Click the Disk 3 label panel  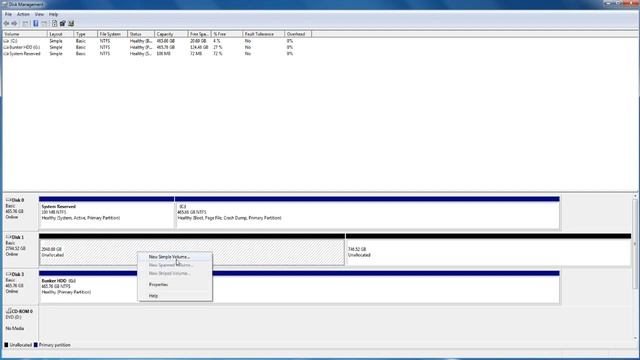tap(20, 287)
